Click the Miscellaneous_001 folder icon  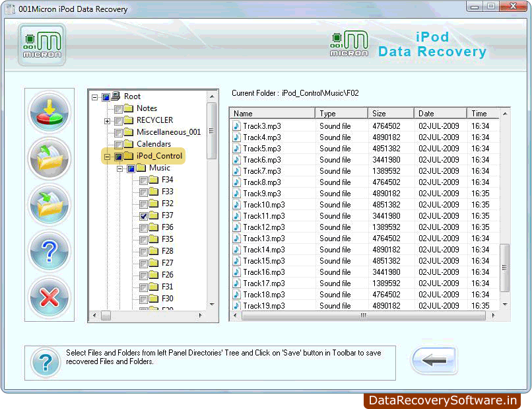pyautogui.click(x=129, y=132)
